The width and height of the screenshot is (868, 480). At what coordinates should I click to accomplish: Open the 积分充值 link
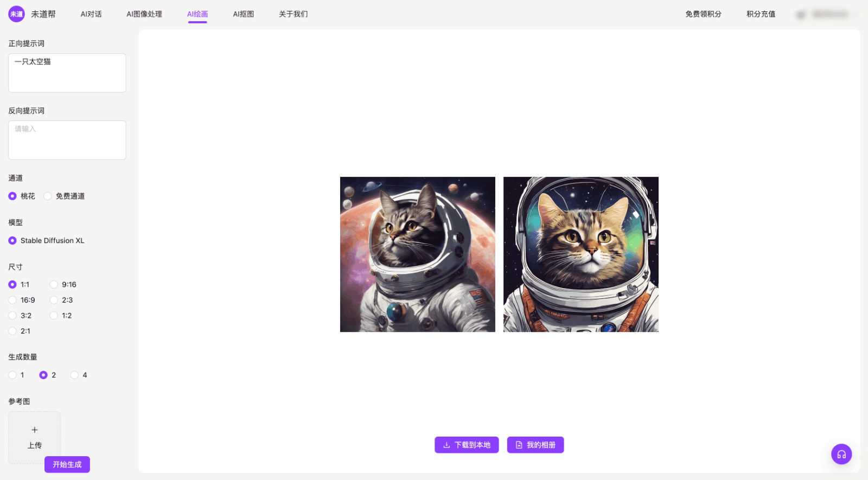tap(761, 14)
